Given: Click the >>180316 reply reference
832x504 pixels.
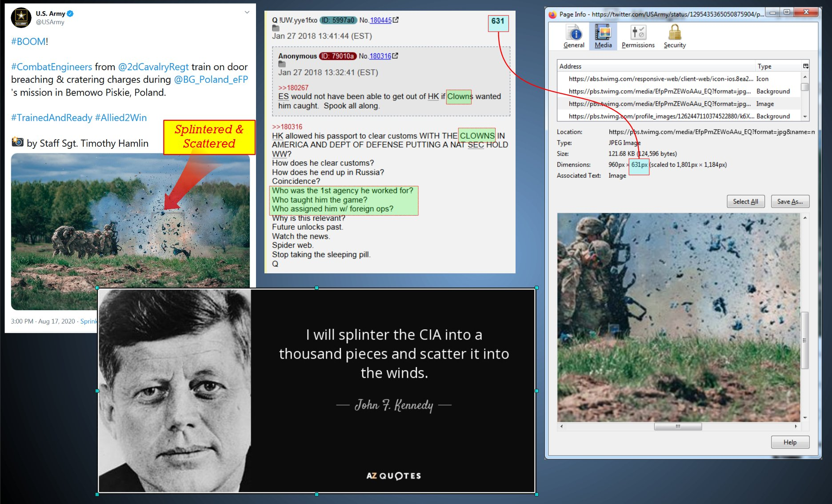Looking at the screenshot, I should 287,127.
